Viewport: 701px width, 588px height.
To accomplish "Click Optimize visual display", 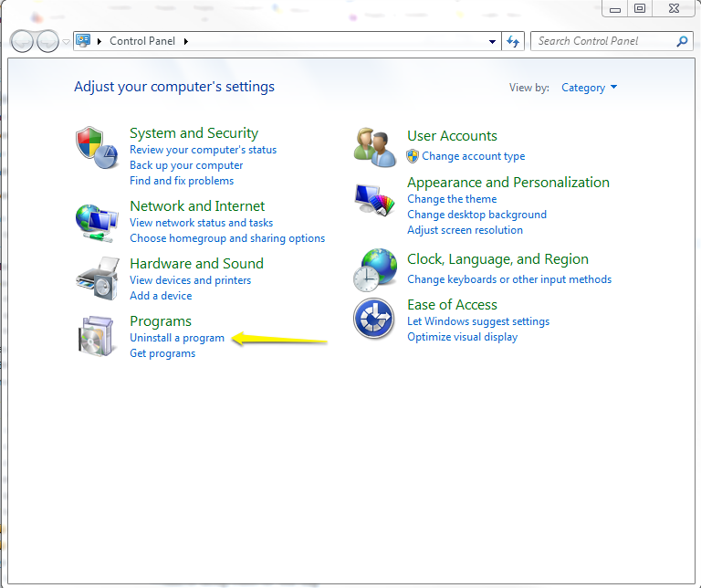I will pos(462,337).
